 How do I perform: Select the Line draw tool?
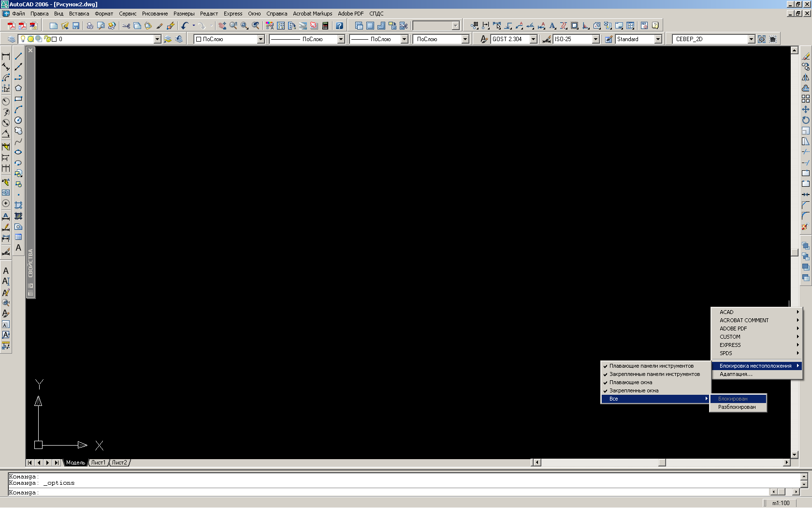pos(18,56)
